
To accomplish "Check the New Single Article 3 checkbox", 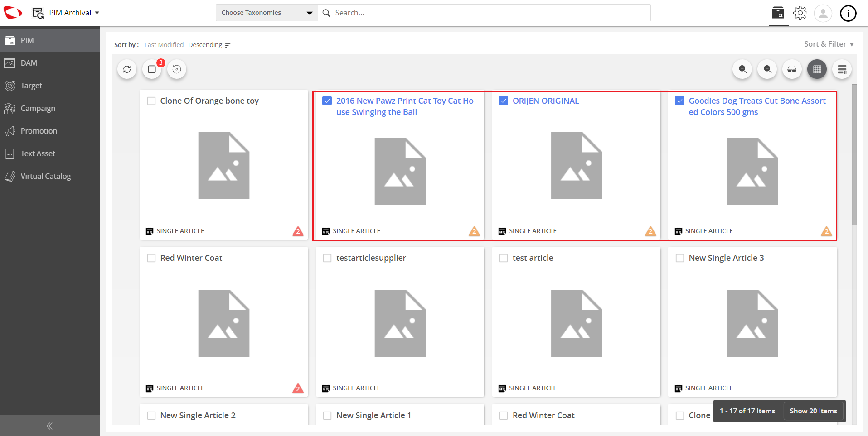I will click(680, 258).
